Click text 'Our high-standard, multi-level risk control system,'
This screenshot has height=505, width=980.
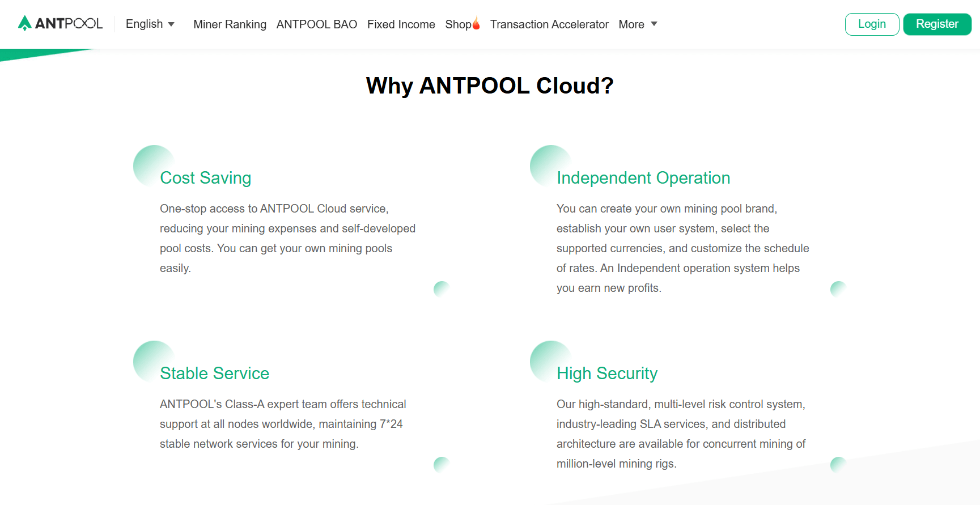pyautogui.click(x=681, y=404)
